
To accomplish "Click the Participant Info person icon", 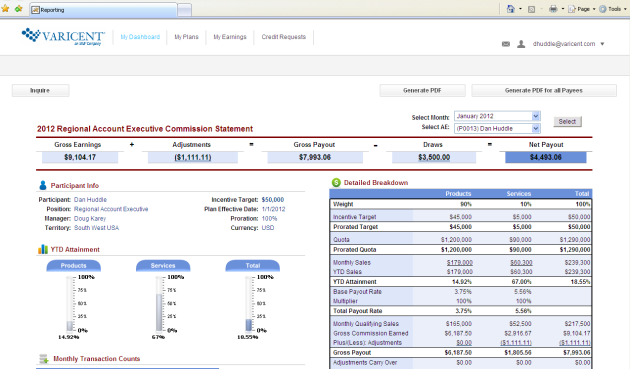I will coord(43,185).
